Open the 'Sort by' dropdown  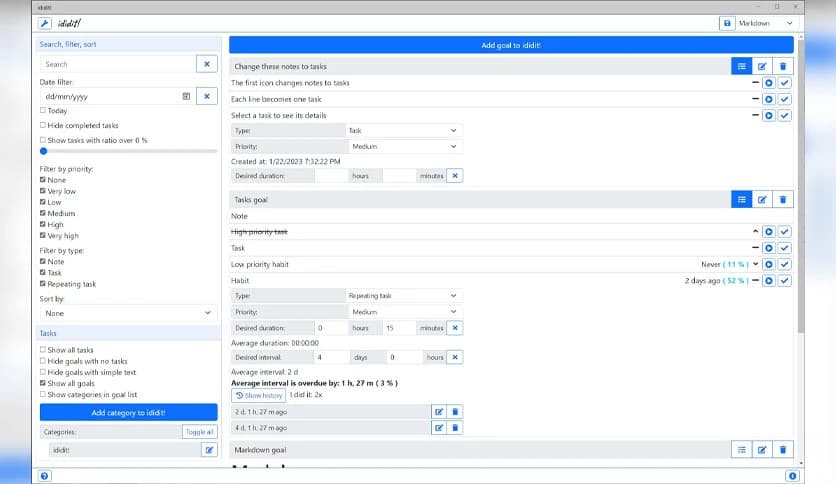(128, 313)
